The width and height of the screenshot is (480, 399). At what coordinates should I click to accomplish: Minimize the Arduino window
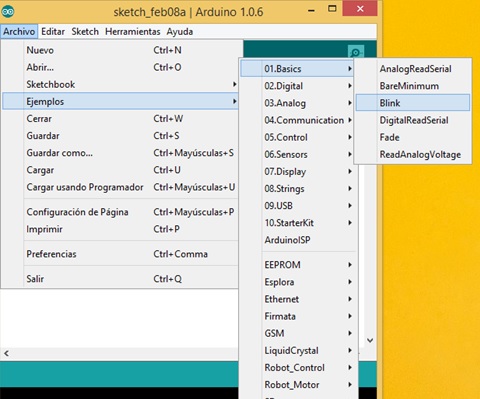pyautogui.click(x=311, y=11)
